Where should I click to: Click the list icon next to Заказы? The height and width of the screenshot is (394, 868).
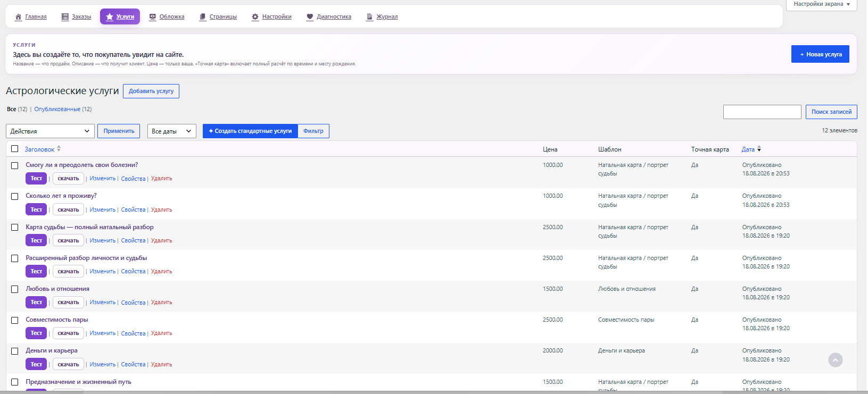[x=65, y=17]
